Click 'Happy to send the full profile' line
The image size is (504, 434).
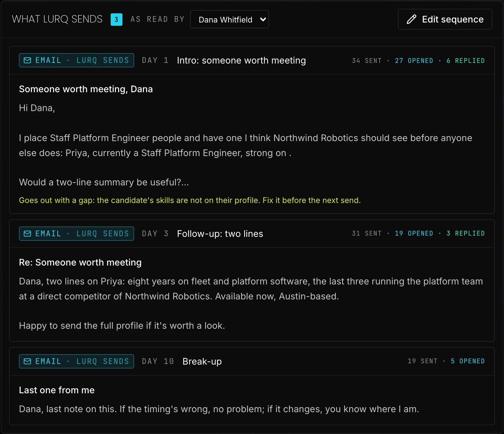click(122, 325)
